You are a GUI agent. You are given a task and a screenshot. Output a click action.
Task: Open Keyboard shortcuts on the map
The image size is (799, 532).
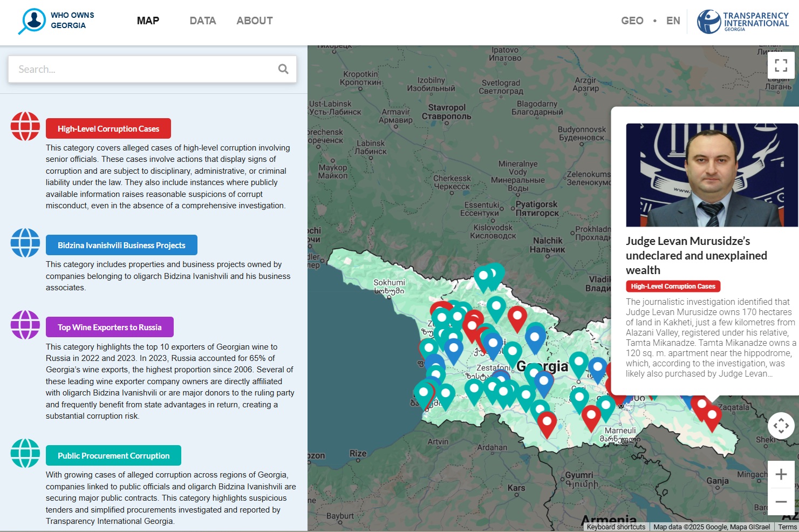click(x=616, y=527)
